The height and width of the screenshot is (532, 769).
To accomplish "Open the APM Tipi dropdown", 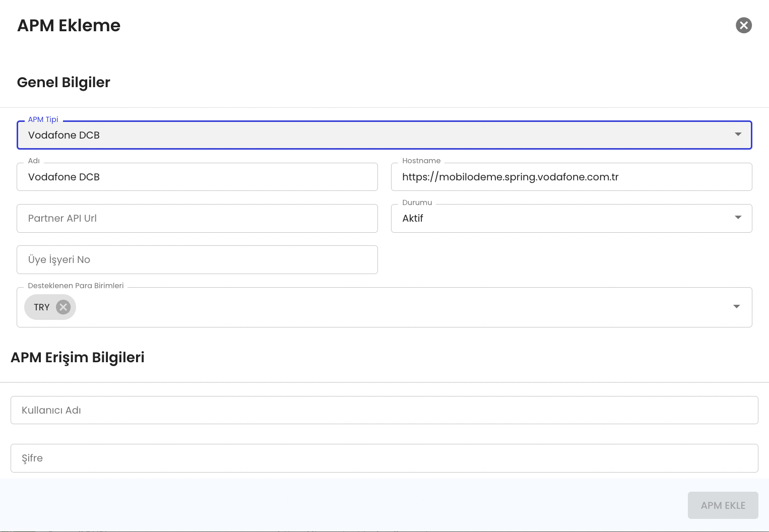I will click(384, 135).
